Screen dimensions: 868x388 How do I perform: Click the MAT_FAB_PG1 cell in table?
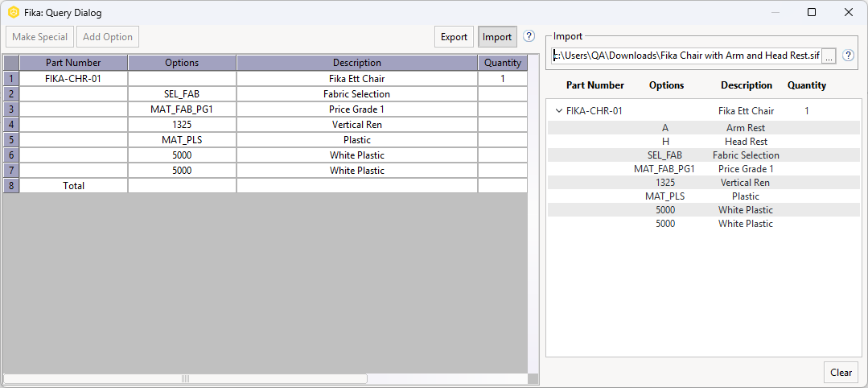pos(182,109)
